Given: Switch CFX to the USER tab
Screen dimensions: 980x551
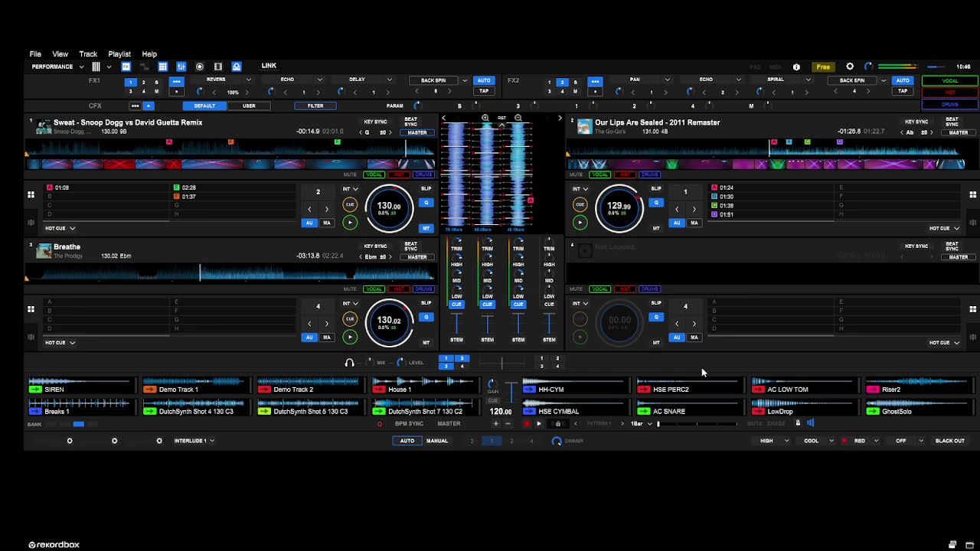Looking at the screenshot, I should [x=249, y=106].
